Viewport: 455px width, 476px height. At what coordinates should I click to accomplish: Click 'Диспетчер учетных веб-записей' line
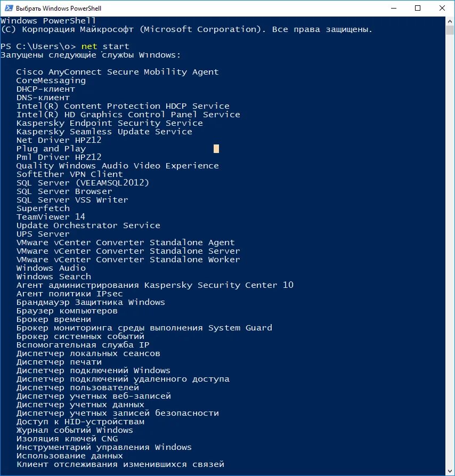[x=94, y=396]
